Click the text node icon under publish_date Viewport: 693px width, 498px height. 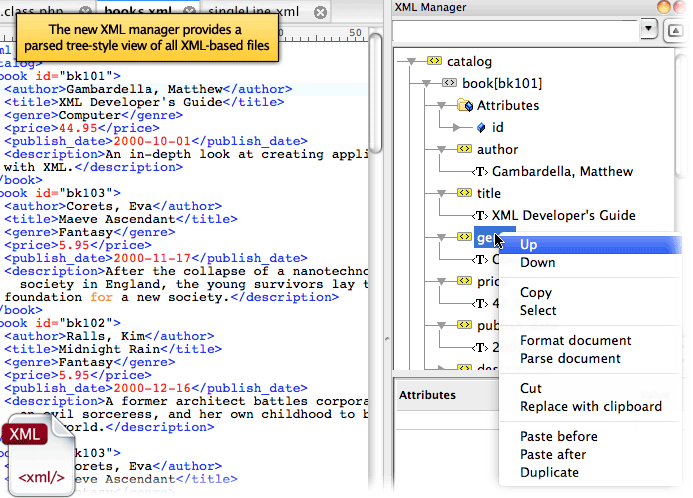tap(480, 347)
